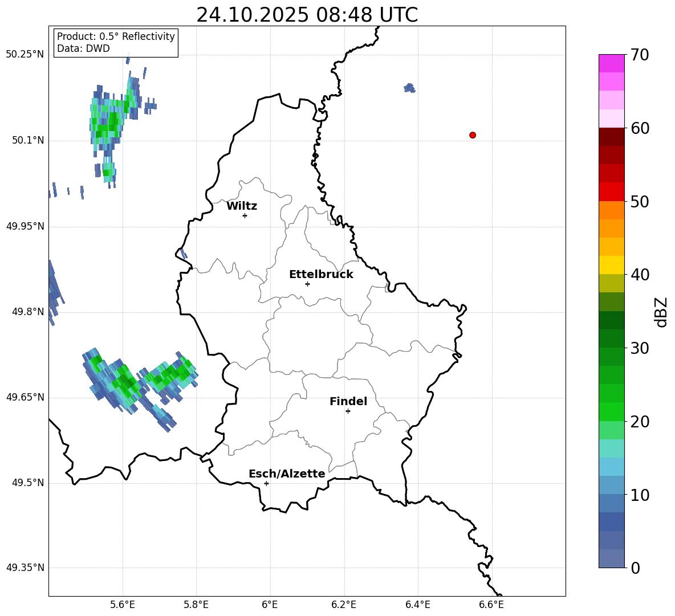Click the 49.8°N latitude label
The image size is (675, 616).
[27, 312]
